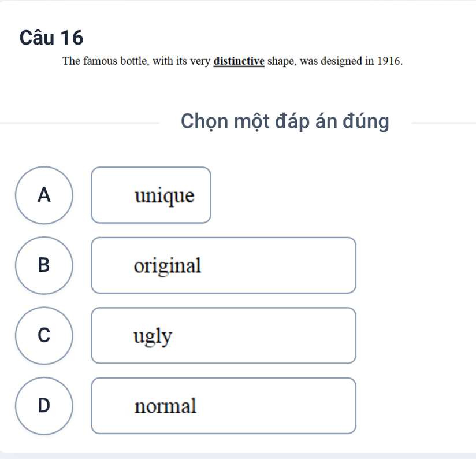Click the divider line left of 'Chọn'

pos(79,123)
